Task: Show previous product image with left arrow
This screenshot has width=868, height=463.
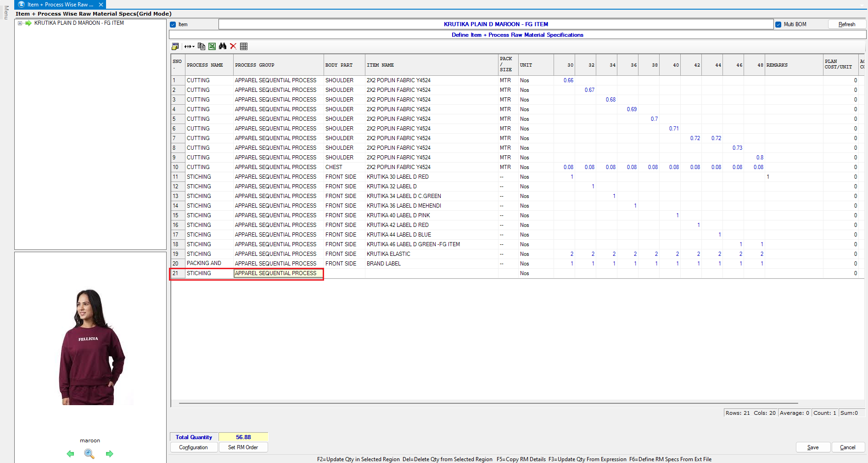Action: point(70,454)
